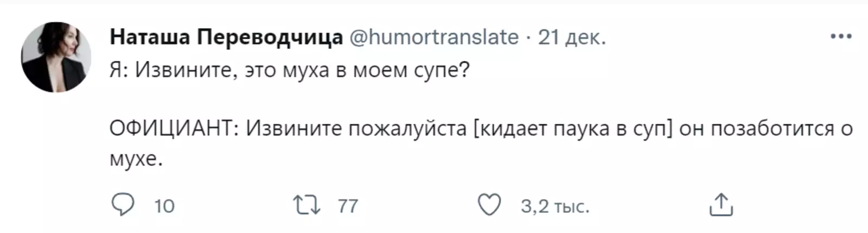The image size is (868, 233).
Task: Click the display name Наташа Переводчица
Action: [x=226, y=37]
